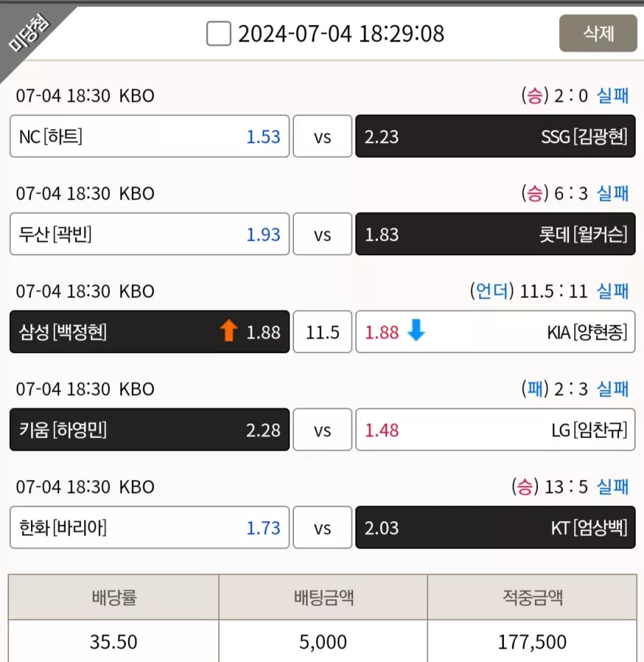The image size is (644, 662).
Task: Click the blue down arrow beside KIA odds
Action: point(416,330)
